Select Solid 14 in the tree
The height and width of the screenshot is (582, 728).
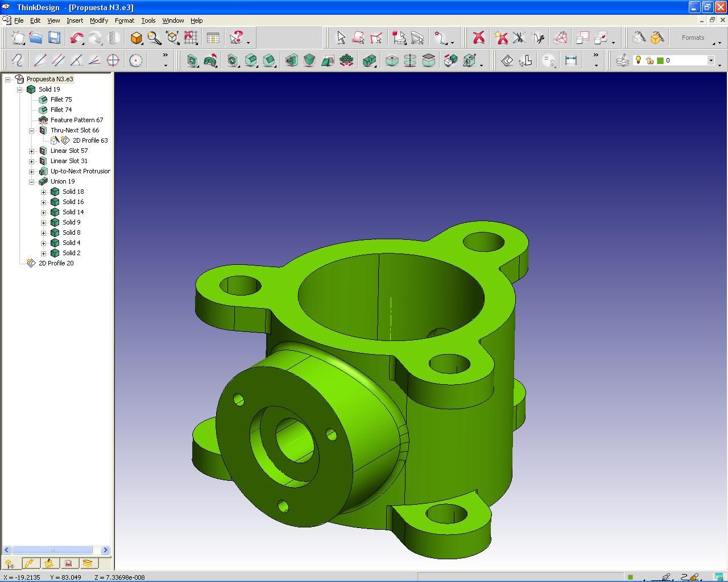[x=73, y=212]
